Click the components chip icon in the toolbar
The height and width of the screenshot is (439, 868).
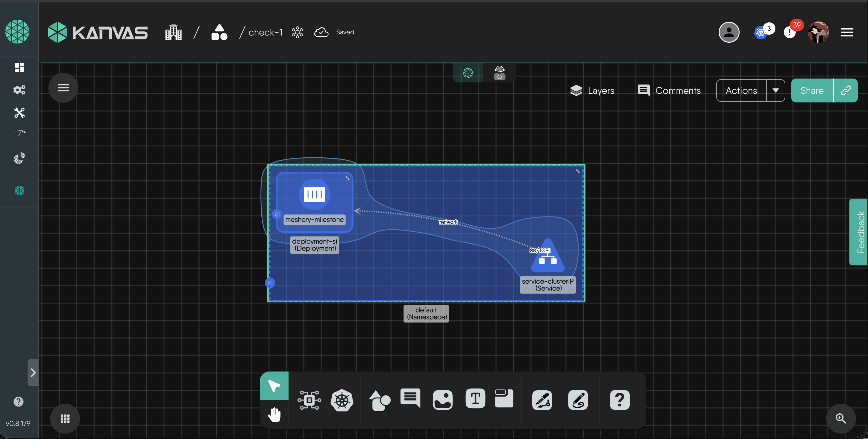tap(309, 400)
